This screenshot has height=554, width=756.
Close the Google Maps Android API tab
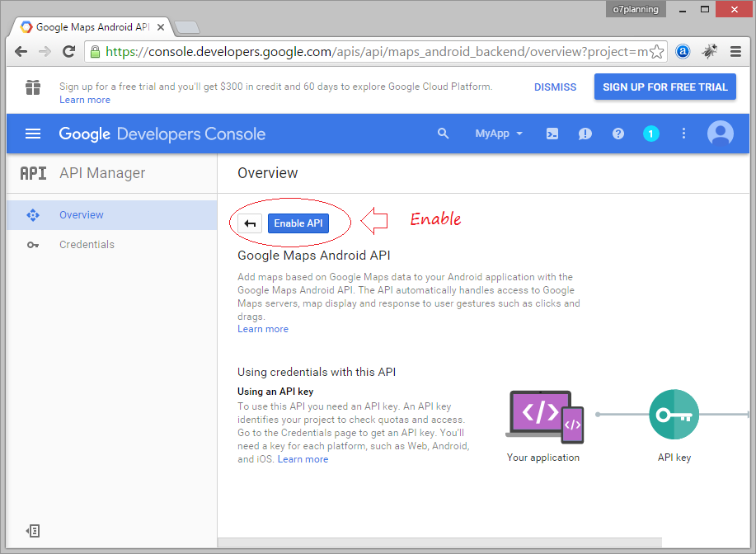point(161,27)
